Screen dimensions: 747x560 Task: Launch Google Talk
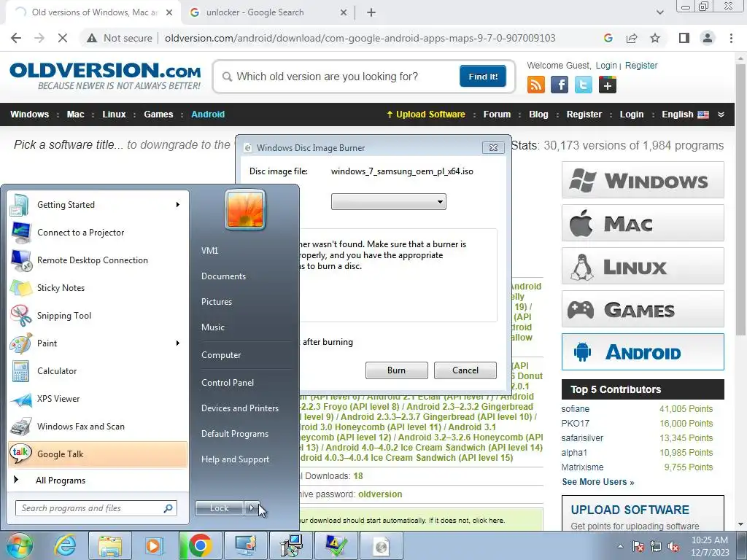pyautogui.click(x=98, y=454)
